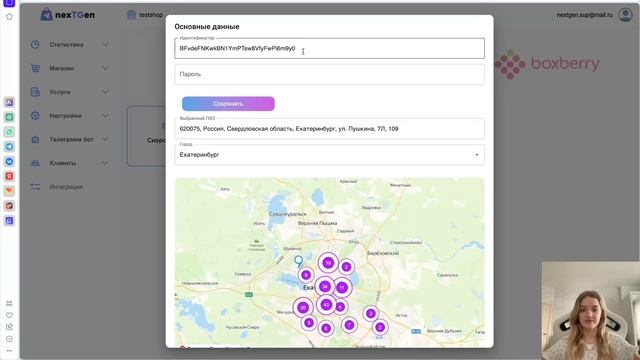Click the testshop shop name
This screenshot has height=360, width=640.
click(x=151, y=15)
